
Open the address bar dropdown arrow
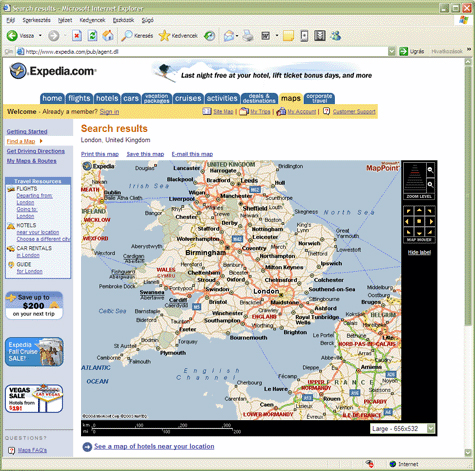click(x=392, y=51)
